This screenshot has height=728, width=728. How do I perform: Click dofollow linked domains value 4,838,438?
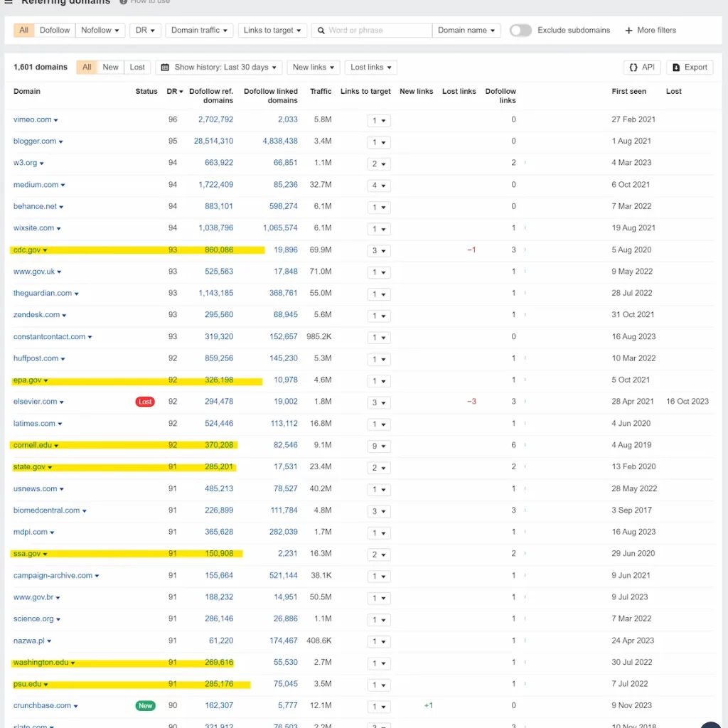point(280,141)
